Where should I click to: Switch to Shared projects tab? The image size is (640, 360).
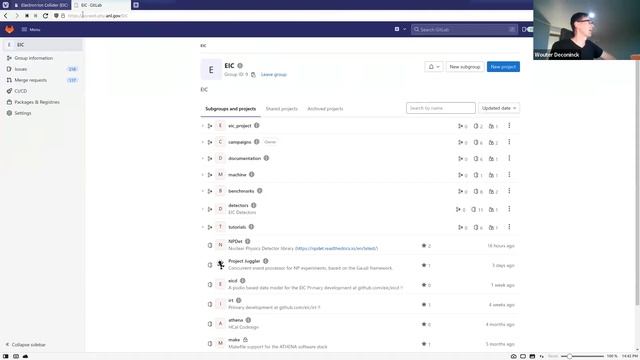pos(282,109)
